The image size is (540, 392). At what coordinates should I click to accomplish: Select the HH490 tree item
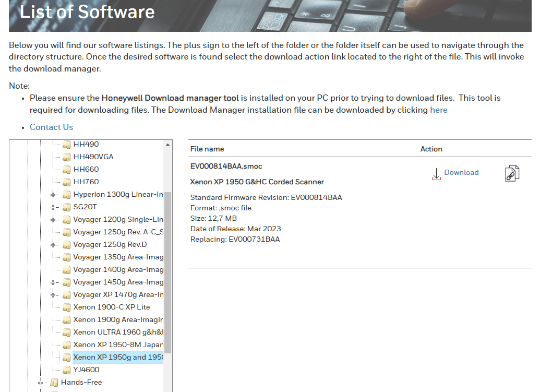[x=86, y=144]
